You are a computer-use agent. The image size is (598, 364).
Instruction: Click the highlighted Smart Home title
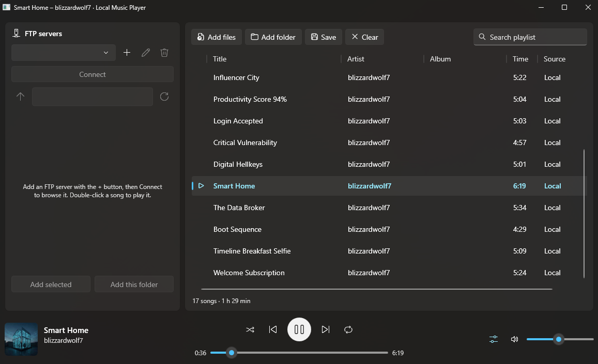click(234, 186)
